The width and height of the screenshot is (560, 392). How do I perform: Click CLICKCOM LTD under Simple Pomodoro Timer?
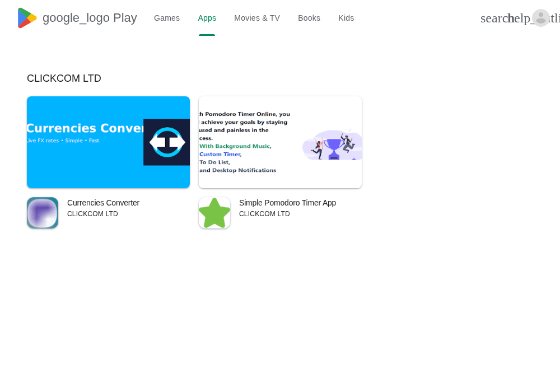(x=264, y=214)
